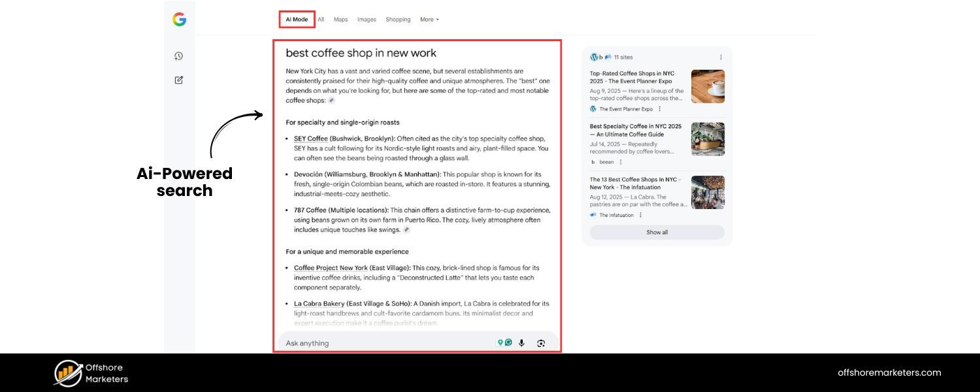Screen dimensions: 980x392
Task: Select the Shopping tab
Action: 398,20
